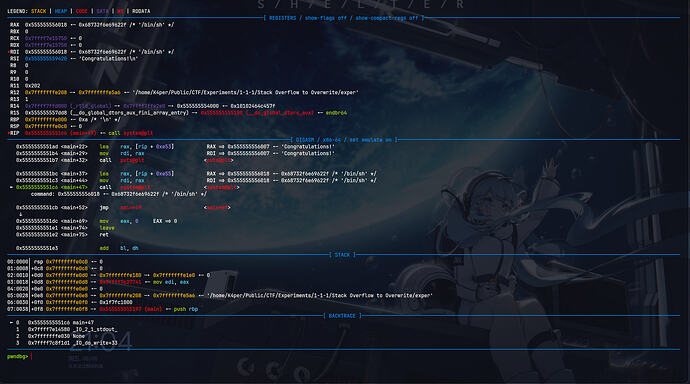This screenshot has height=384, width=690.
Task: Click the RSP register row
Action: (x=46, y=126)
